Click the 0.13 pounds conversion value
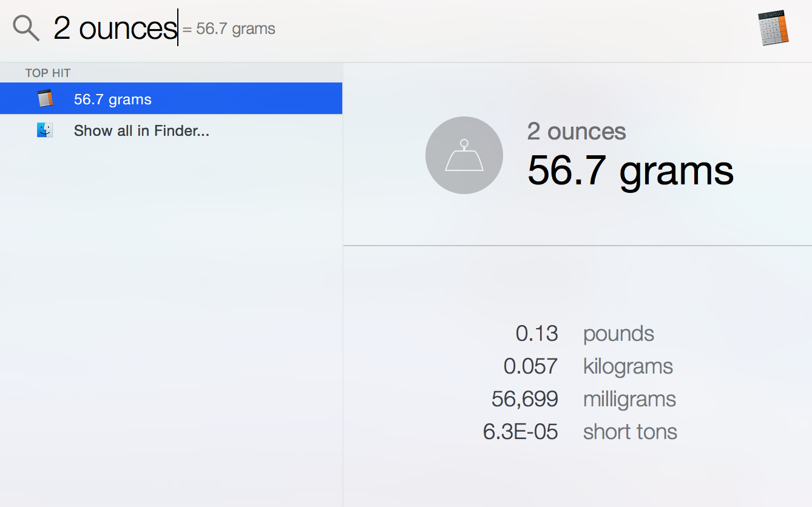 coord(536,334)
